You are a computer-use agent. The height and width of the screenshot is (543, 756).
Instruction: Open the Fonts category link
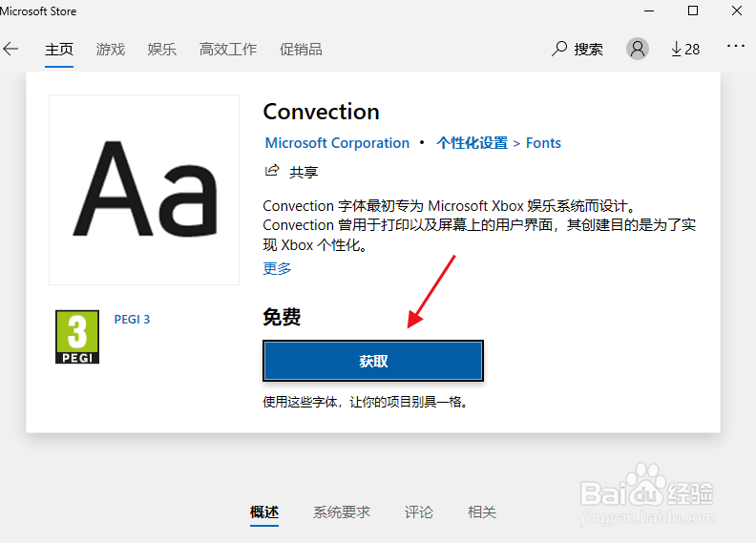tap(543, 143)
